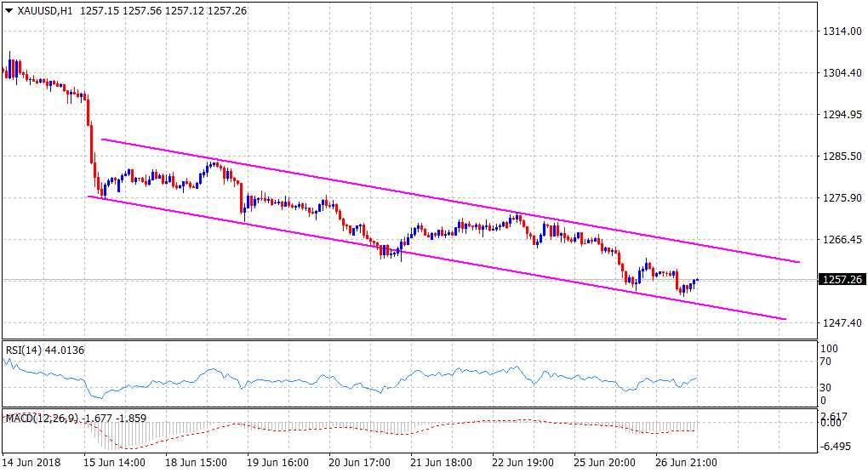
Task: Click the 1257.26 current price tag
Action: 838,279
